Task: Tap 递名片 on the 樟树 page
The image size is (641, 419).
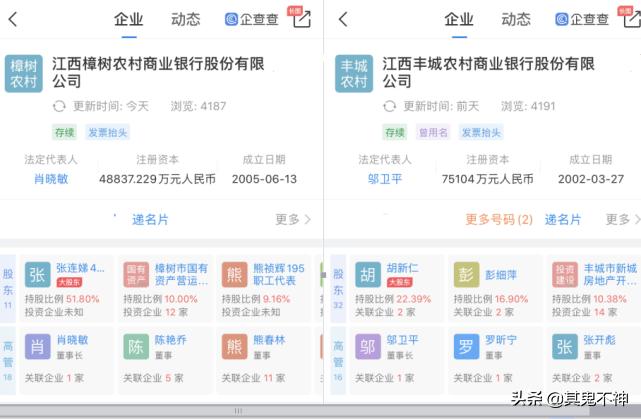Action: 150,220
